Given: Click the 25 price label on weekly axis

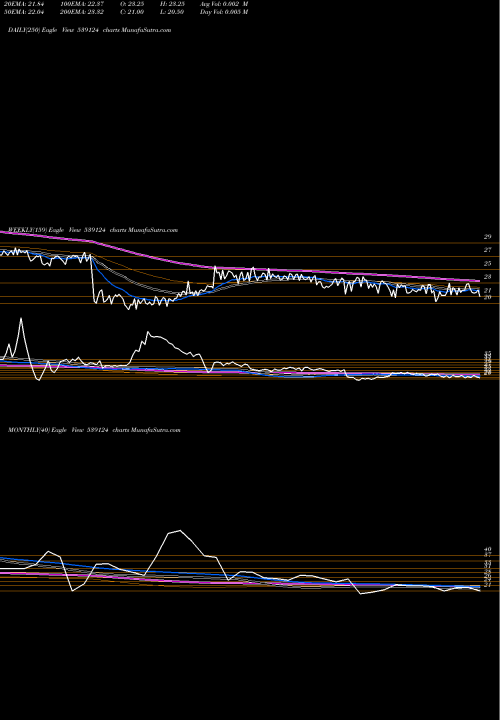Looking at the screenshot, I should pos(488,264).
